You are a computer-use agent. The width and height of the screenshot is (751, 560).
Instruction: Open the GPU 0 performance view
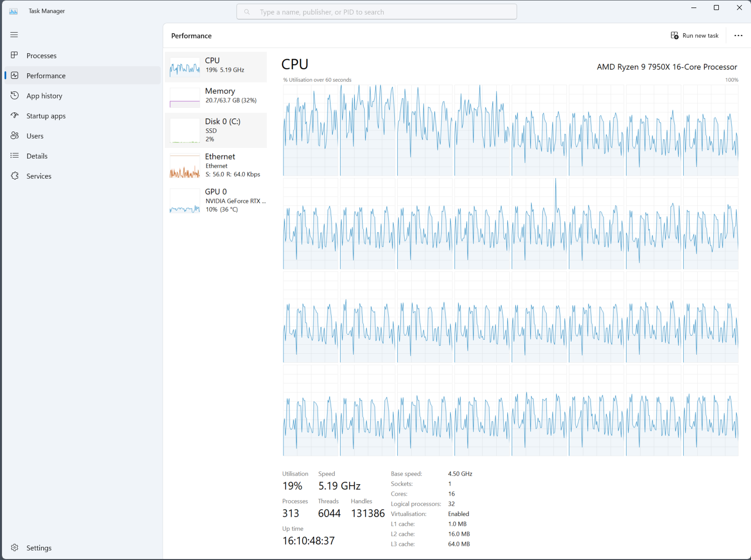220,200
